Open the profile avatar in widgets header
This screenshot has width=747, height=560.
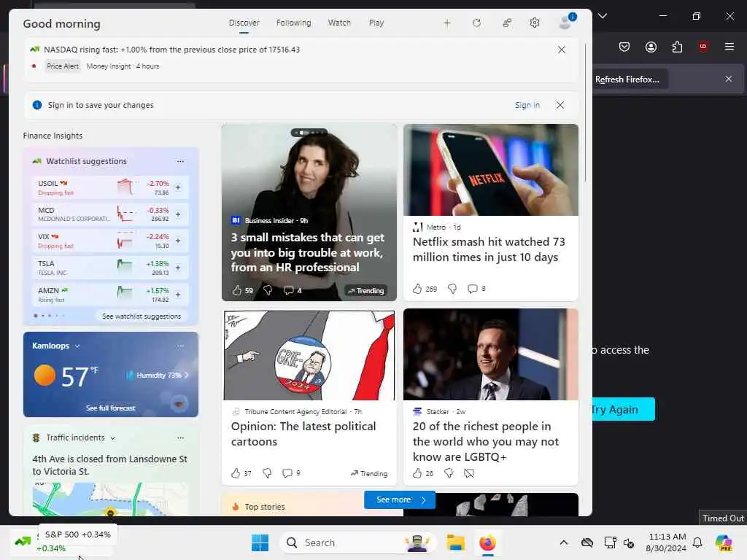(566, 21)
